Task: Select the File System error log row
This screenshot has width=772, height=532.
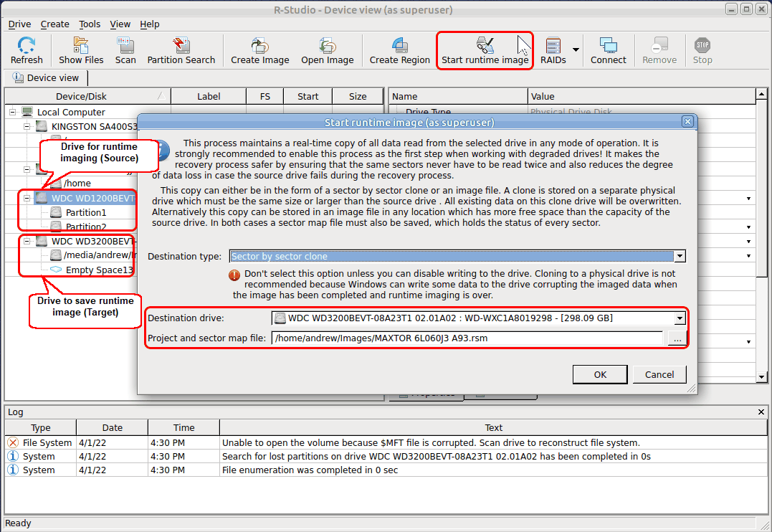Action: [386, 443]
